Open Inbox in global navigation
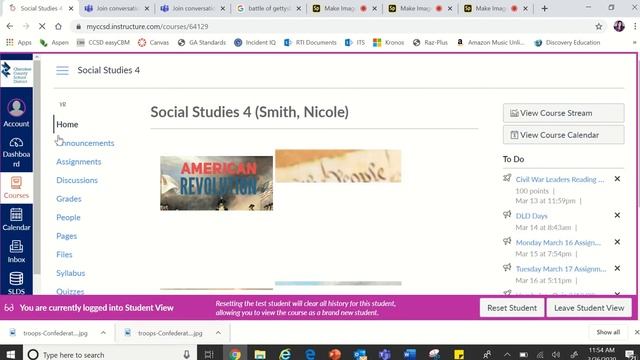 tap(16, 251)
